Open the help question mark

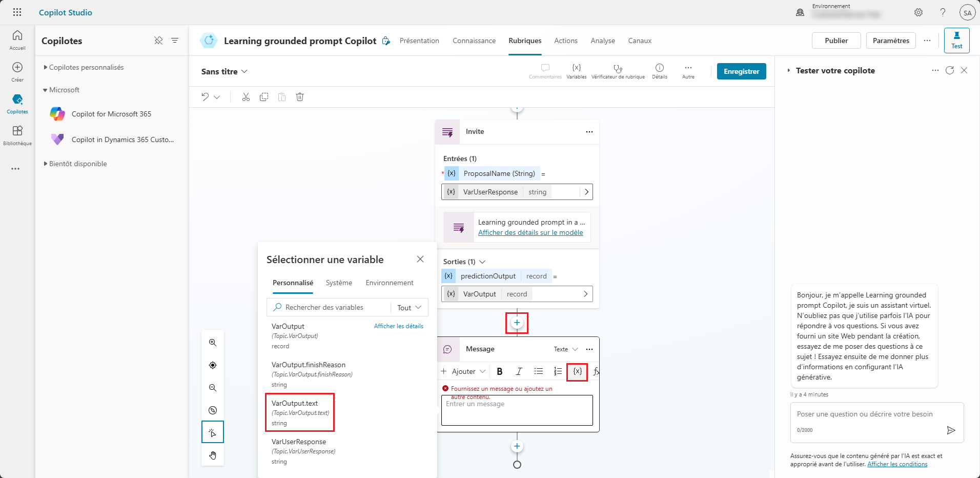(943, 12)
